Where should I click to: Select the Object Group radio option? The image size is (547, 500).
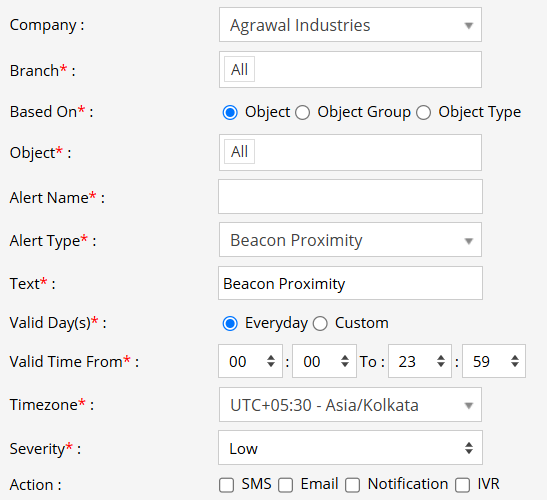click(x=302, y=112)
